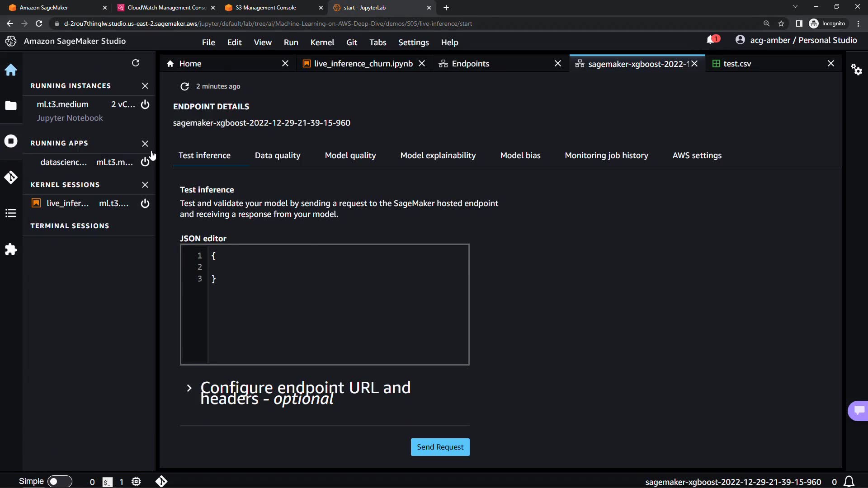This screenshot has height=488, width=868.
Task: Shut down the ml.t3.medium instance
Action: (x=145, y=105)
